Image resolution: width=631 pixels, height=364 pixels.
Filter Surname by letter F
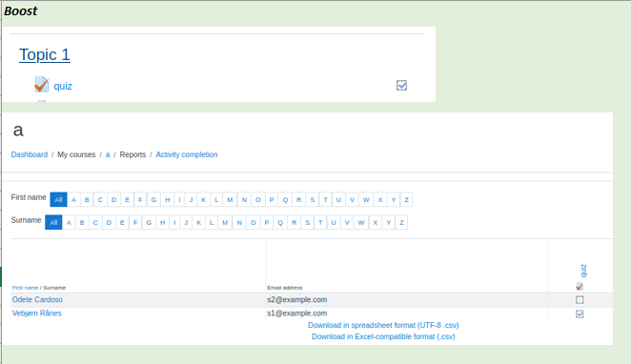[x=135, y=222]
